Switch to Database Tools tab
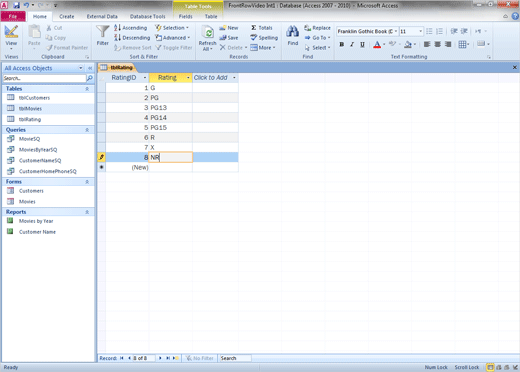 point(147,16)
